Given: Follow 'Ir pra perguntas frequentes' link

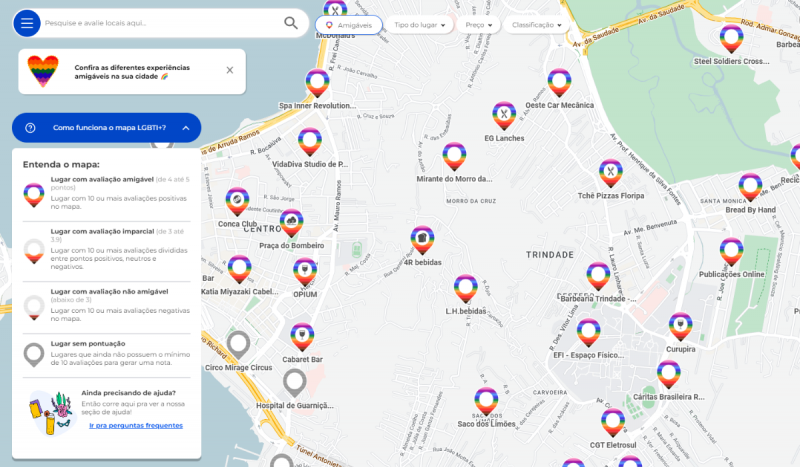Looking at the screenshot, I should click(136, 426).
